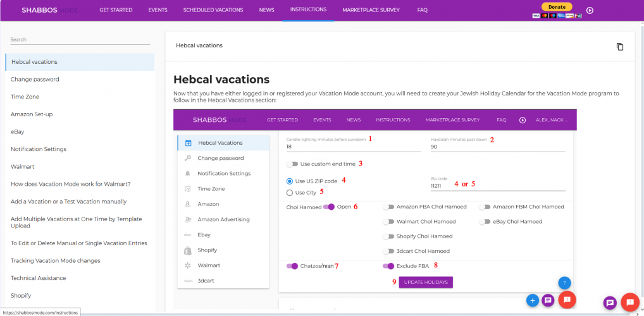The width and height of the screenshot is (644, 316).
Task: Click the key icon beside Change password
Action: 188,158
